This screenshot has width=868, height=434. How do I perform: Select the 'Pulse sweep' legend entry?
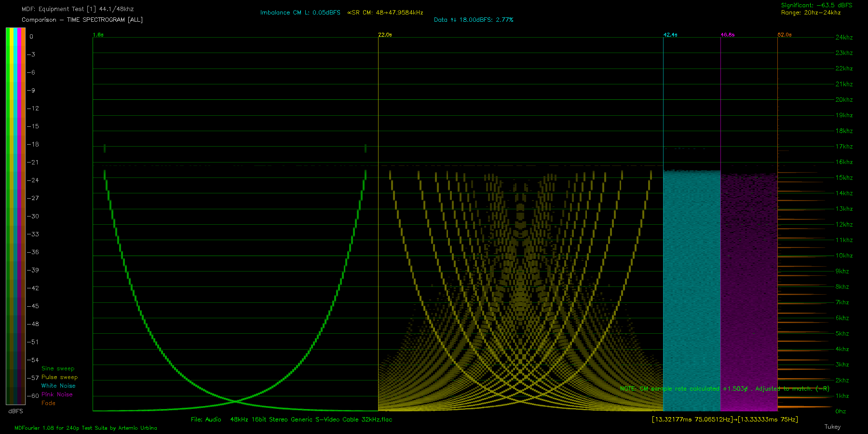59,377
